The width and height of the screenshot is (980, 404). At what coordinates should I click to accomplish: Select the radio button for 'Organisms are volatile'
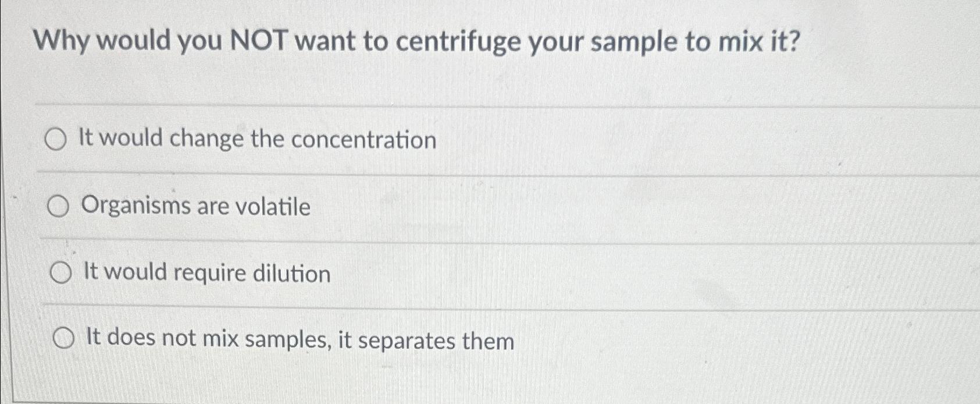click(x=58, y=205)
